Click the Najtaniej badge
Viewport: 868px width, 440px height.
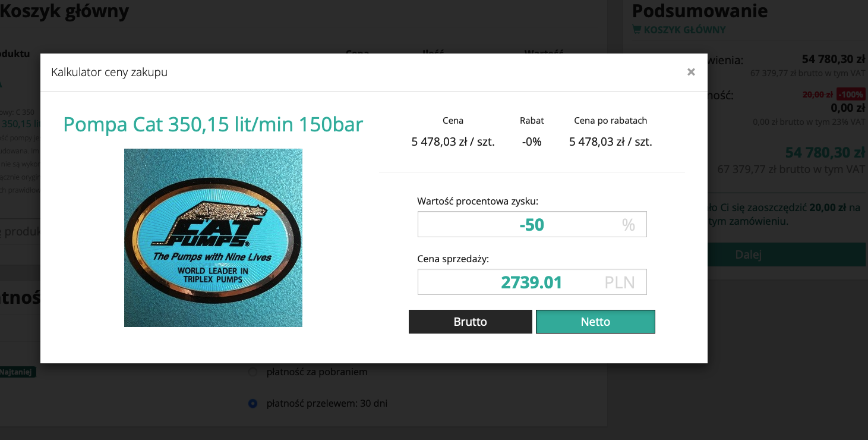pos(17,372)
